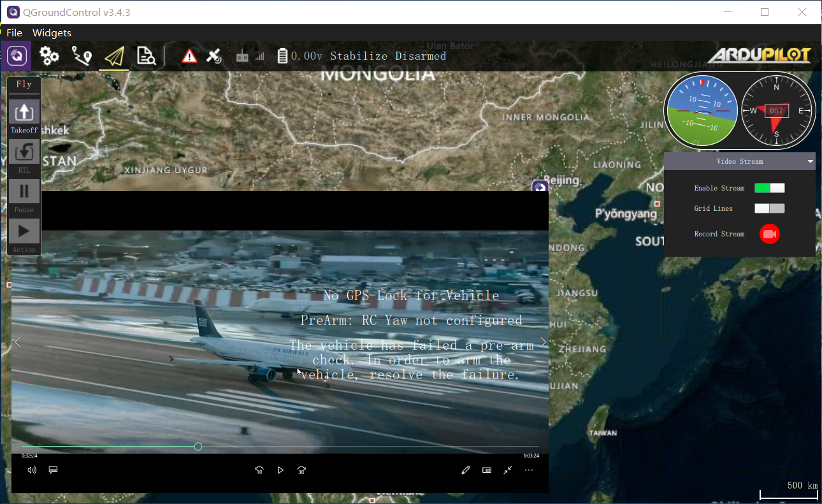Viewport: 822px width, 504px height.
Task: Open more options ellipsis in video player
Action: [x=529, y=470]
